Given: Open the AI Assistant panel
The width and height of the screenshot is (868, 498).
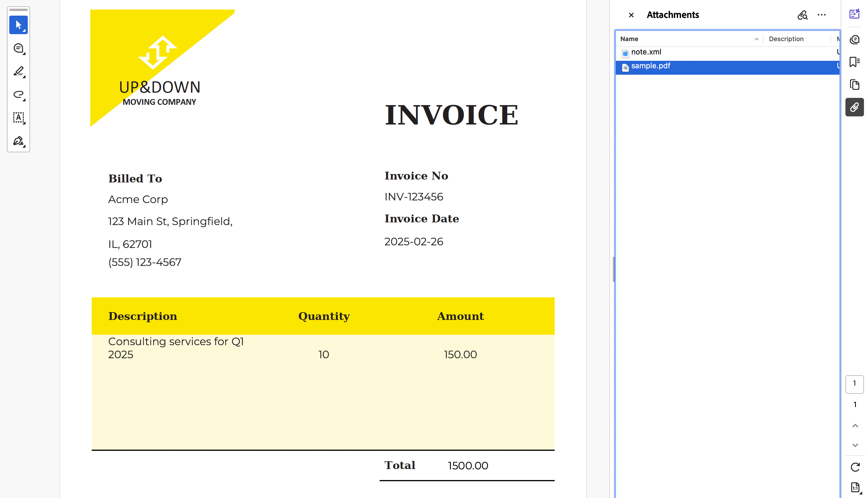Looking at the screenshot, I should [x=855, y=14].
